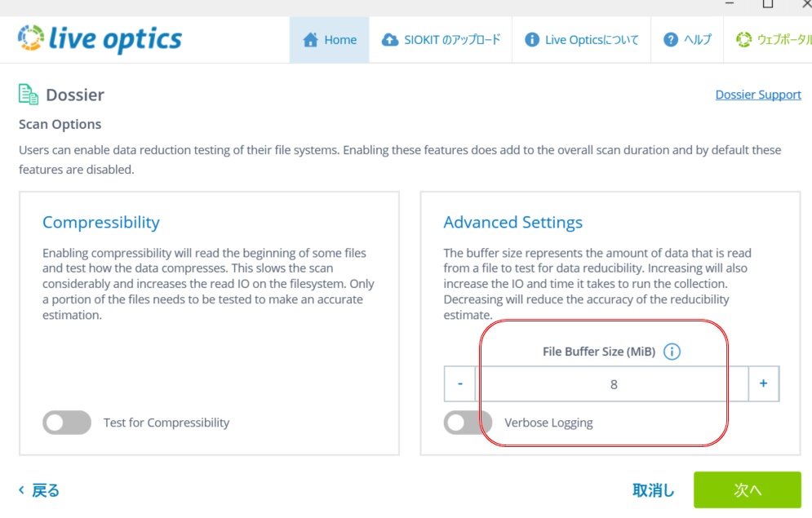Go back with the 戻る link
The image size is (812, 518).
[x=39, y=490]
